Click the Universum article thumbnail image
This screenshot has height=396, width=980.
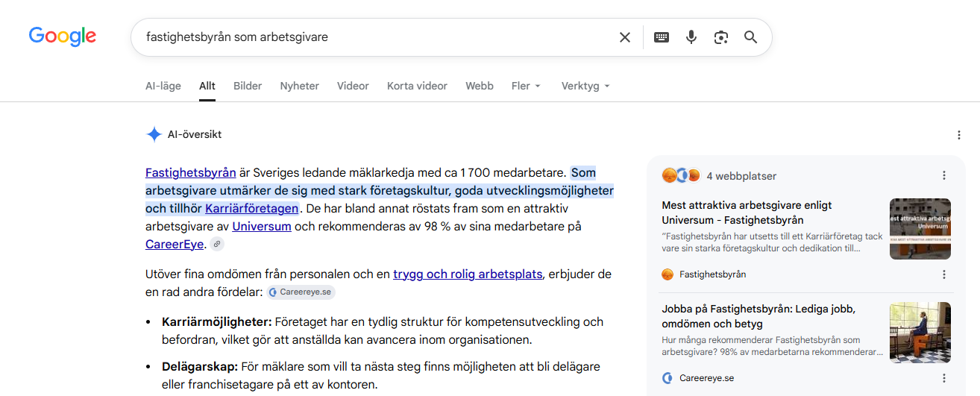tap(920, 229)
